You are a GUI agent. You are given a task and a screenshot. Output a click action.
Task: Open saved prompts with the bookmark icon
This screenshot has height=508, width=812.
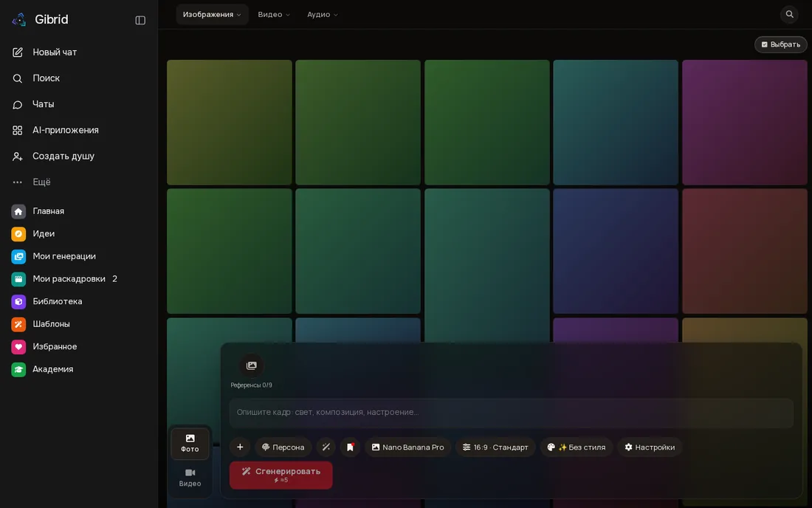click(350, 447)
